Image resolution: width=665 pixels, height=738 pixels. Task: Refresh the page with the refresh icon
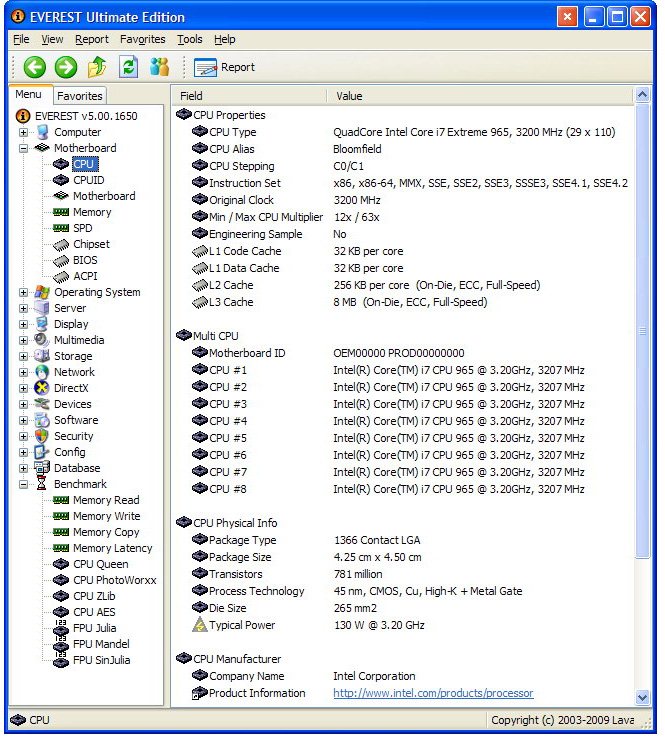[x=128, y=67]
